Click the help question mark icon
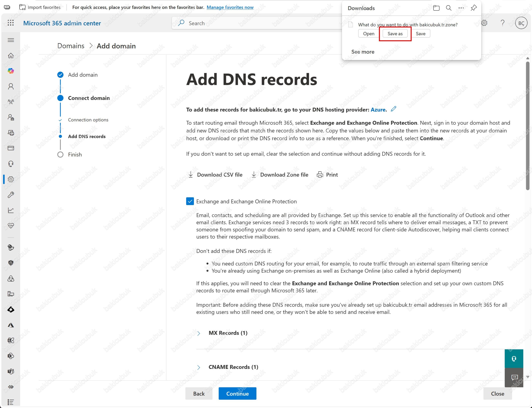Screen dimensions: 532x408 [x=502, y=23]
